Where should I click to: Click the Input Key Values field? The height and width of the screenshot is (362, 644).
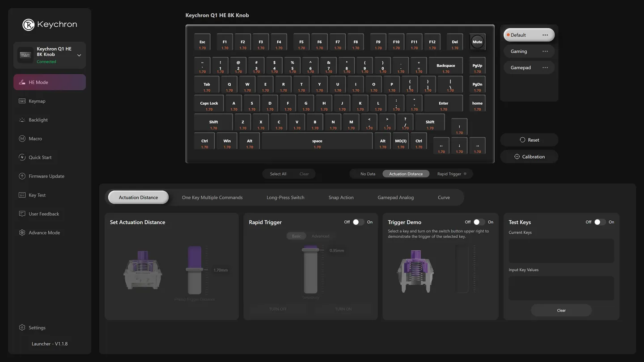pyautogui.click(x=561, y=288)
